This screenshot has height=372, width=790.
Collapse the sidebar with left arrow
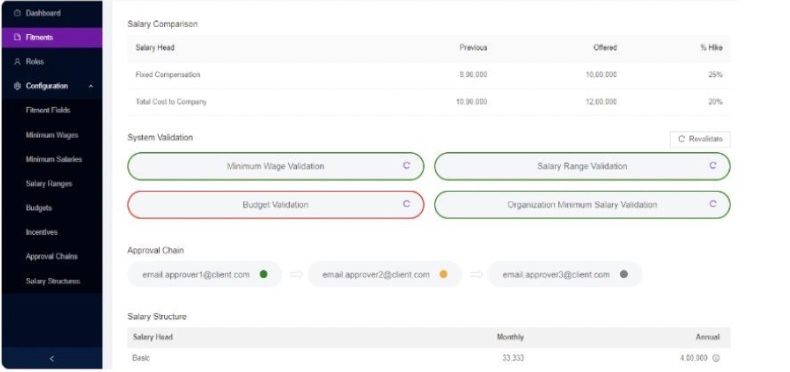[51, 358]
